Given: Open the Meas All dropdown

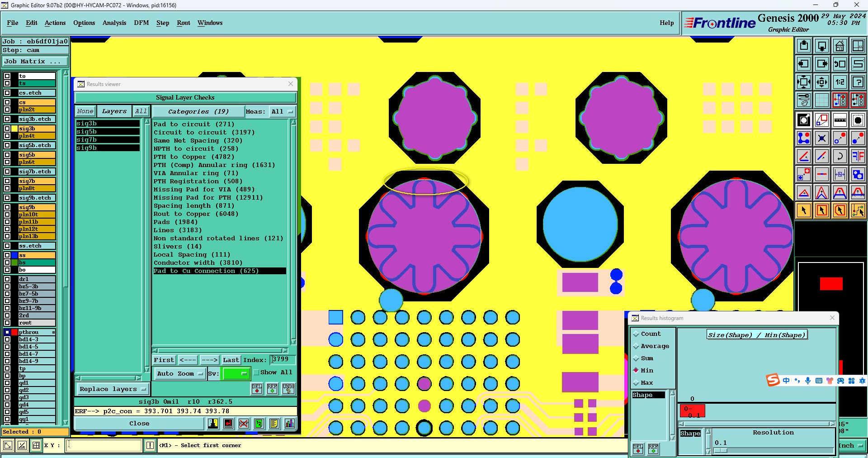Looking at the screenshot, I should tap(283, 111).
